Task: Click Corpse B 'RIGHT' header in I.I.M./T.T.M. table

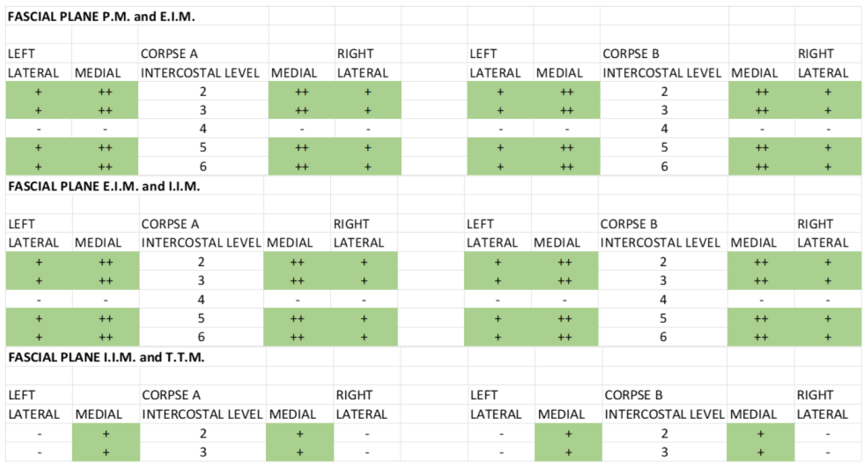Action: point(815,395)
